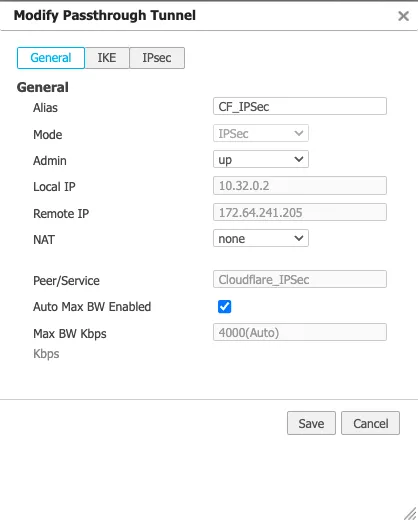This screenshot has width=418, height=522.
Task: Expand the NAT dropdown set to none
Action: [261, 238]
